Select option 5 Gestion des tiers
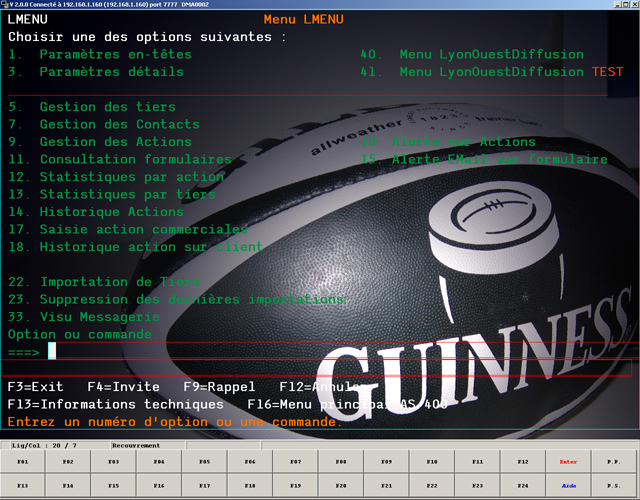This screenshot has width=640, height=500. click(x=92, y=107)
